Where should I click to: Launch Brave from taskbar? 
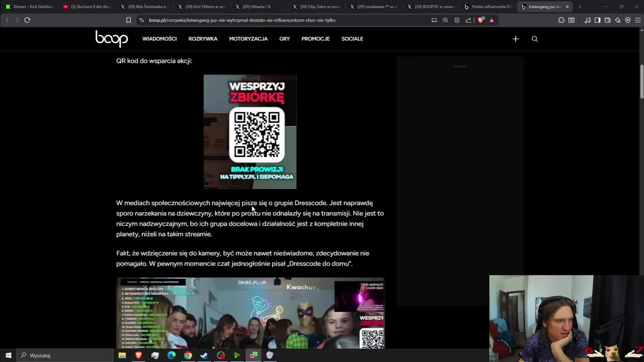point(138,355)
